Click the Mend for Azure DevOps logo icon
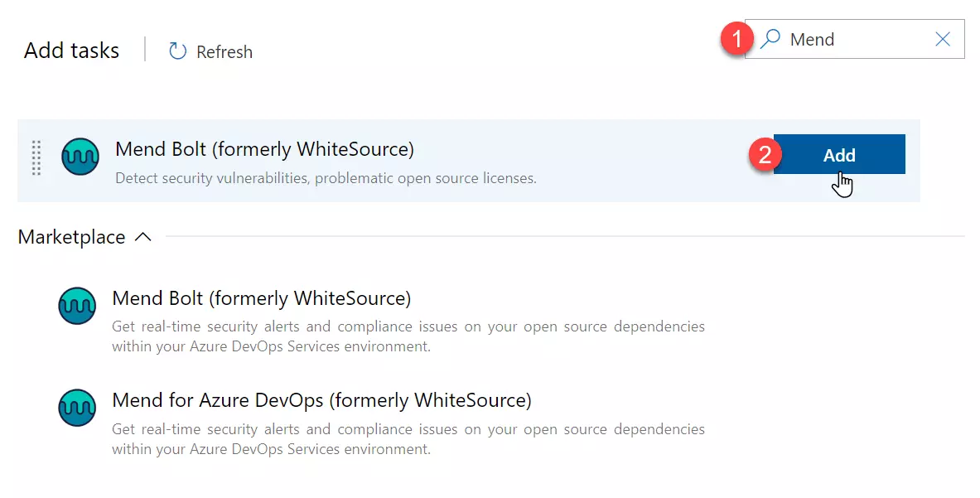Image resolution: width=980 pixels, height=498 pixels. tap(77, 408)
